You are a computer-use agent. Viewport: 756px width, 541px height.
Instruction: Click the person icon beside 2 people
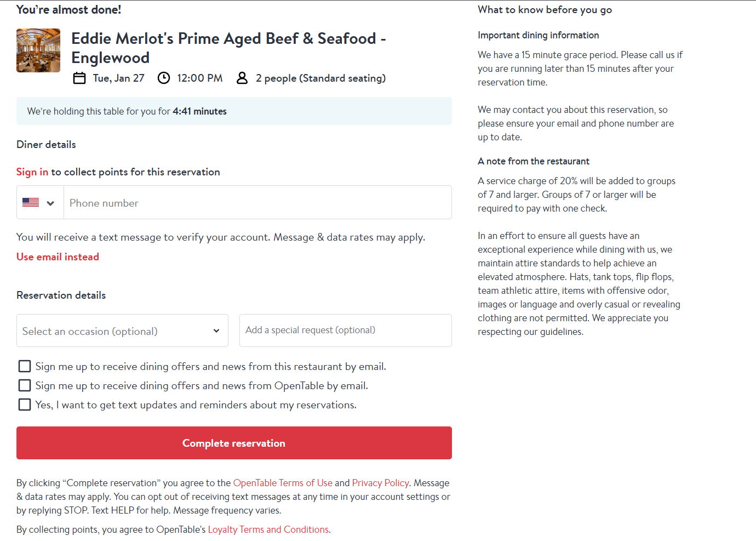click(x=242, y=78)
